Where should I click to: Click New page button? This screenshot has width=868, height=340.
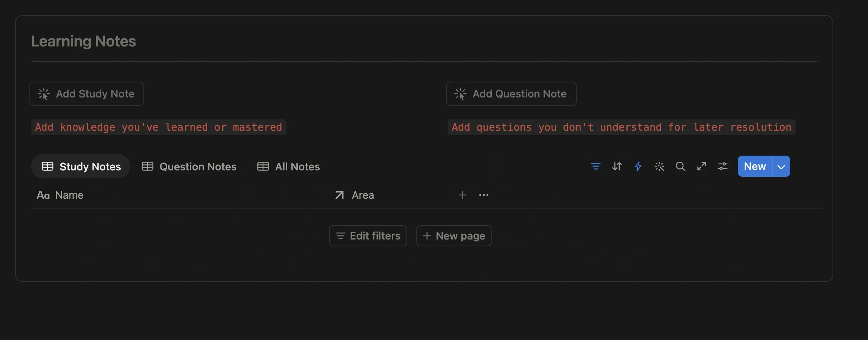click(454, 236)
